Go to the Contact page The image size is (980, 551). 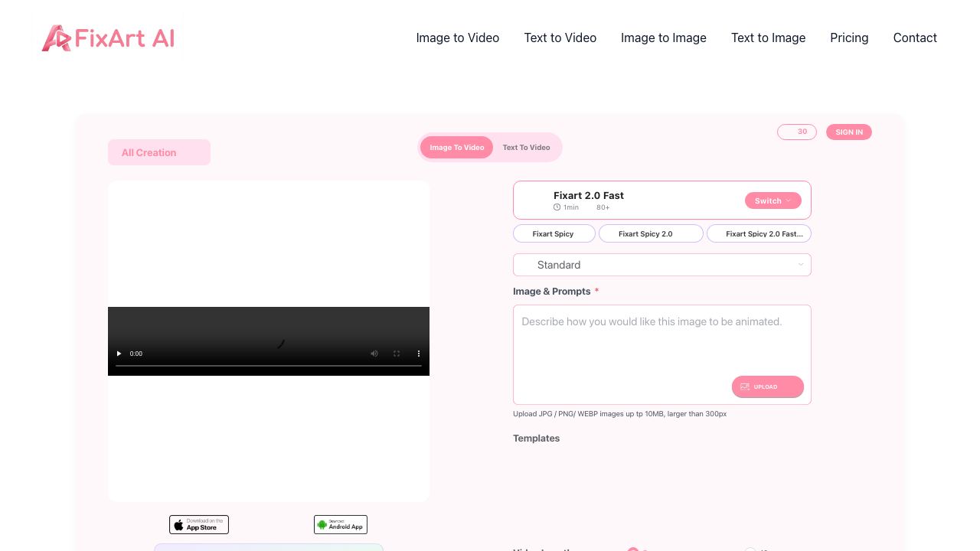[x=915, y=37]
